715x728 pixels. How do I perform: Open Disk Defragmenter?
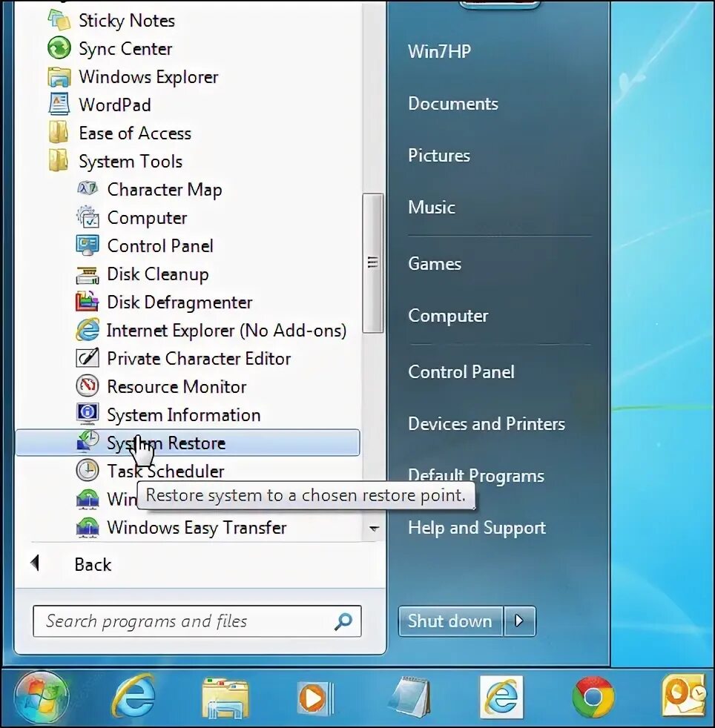click(x=179, y=302)
